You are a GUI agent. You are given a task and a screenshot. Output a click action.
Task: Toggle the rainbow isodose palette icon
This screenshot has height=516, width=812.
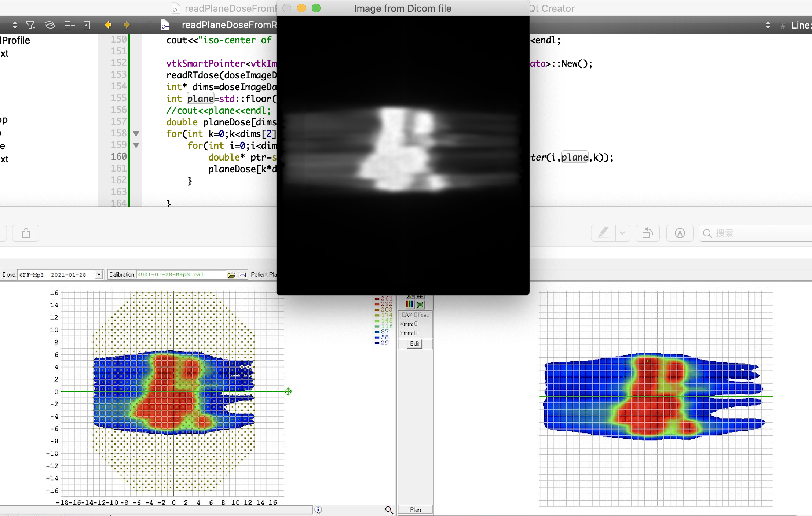(x=409, y=304)
